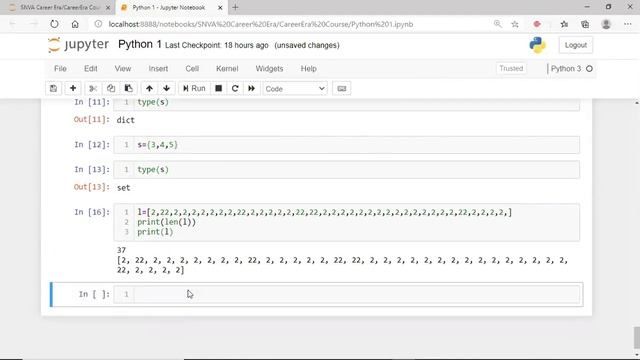The height and width of the screenshot is (360, 640).
Task: Click into cell In [12] s={3,4,5}
Action: pyautogui.click(x=357, y=145)
